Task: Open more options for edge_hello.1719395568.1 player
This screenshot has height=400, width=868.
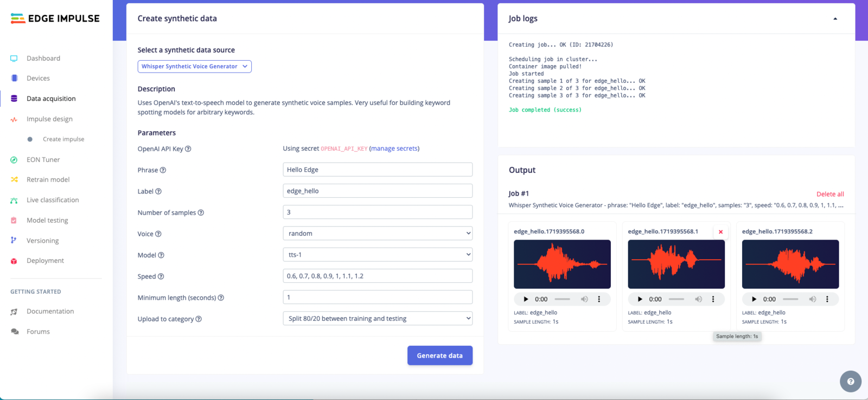Action: click(713, 299)
